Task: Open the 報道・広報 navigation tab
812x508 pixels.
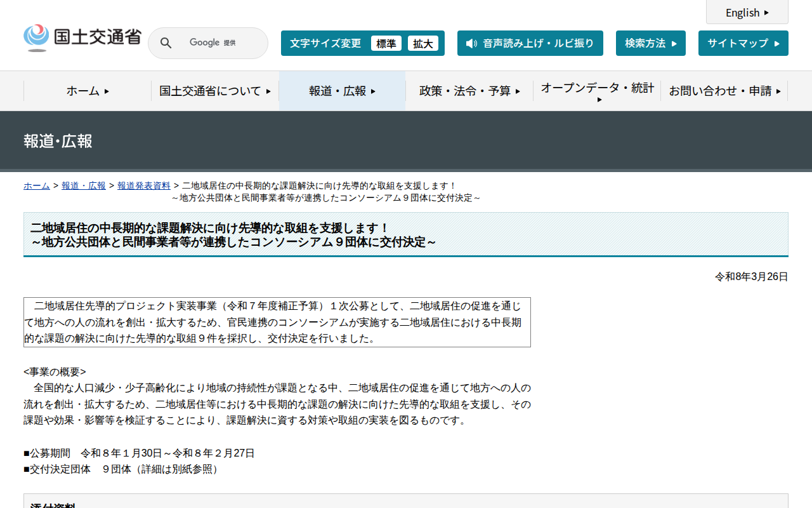Action: tap(343, 91)
